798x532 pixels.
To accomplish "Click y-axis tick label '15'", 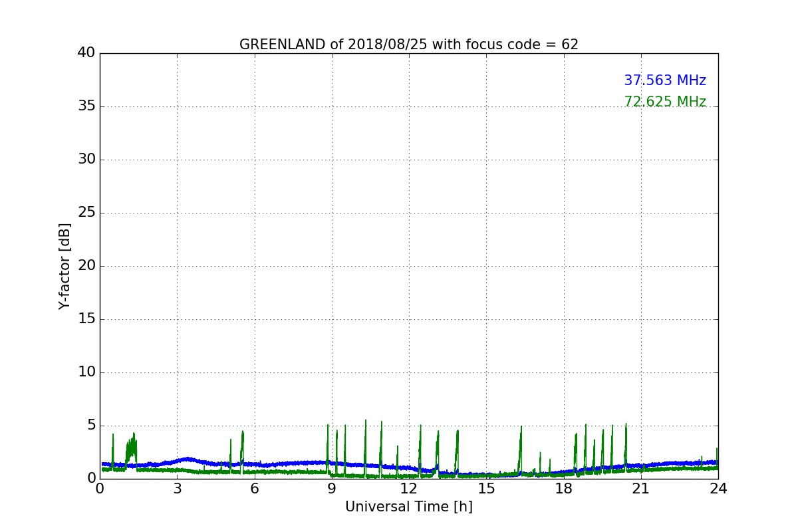I will [x=86, y=319].
